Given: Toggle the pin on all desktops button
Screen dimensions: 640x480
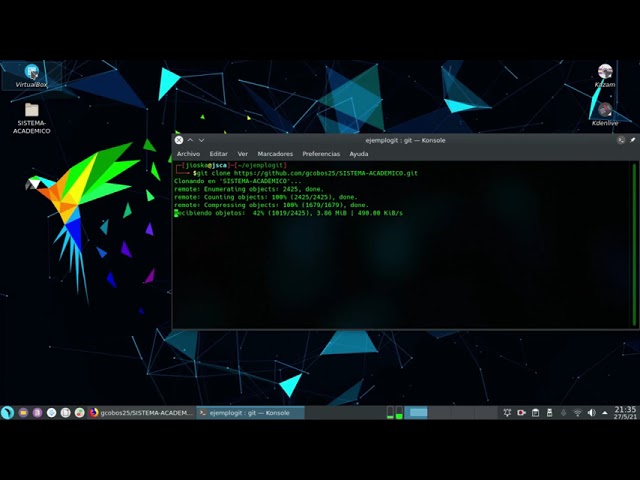Looking at the screenshot, I should [x=632, y=140].
